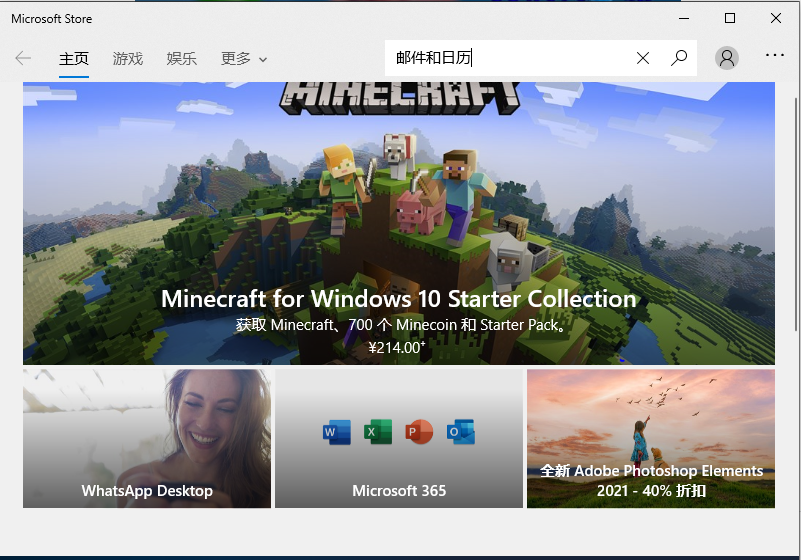Maximize the Microsoft Store window
Viewport: 801px width, 560px height.
(730, 18)
